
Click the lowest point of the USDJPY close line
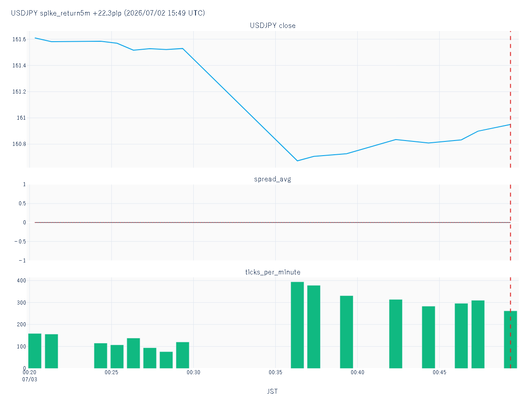(x=297, y=160)
